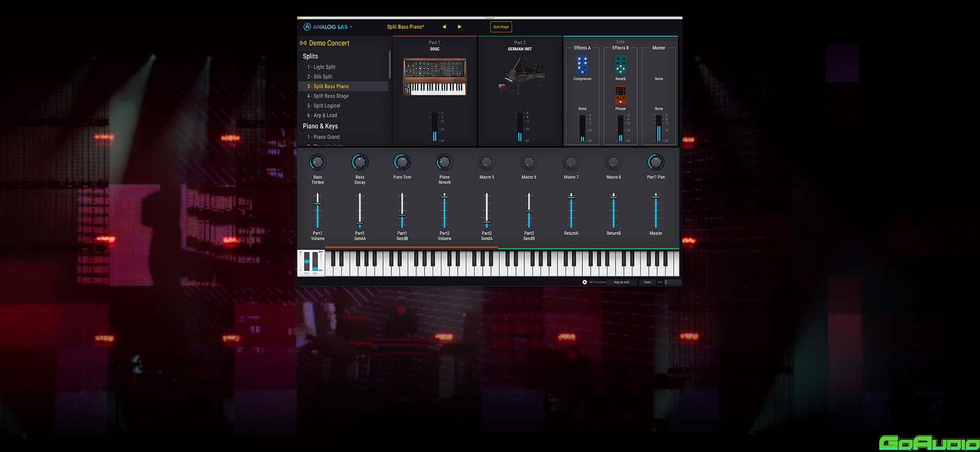Click the Demo Concert live icon
Screen dimensions: 980x452
303,43
